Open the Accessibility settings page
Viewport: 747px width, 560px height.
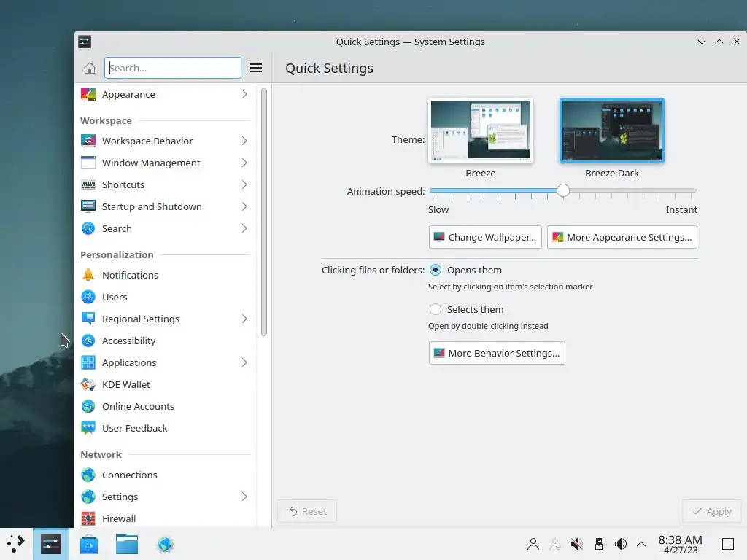166,341
